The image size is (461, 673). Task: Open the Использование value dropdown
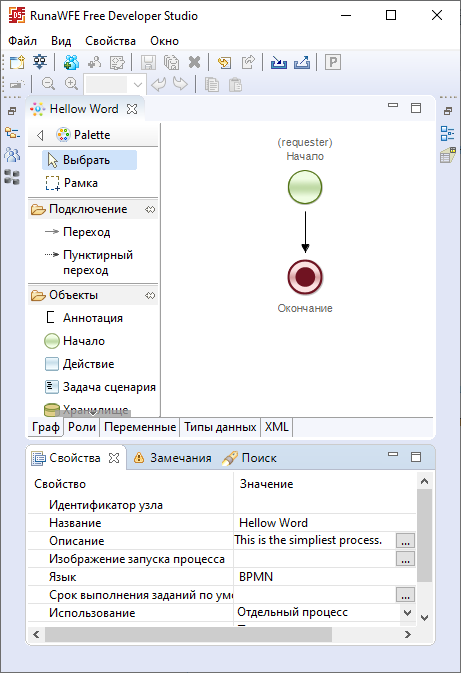408,612
